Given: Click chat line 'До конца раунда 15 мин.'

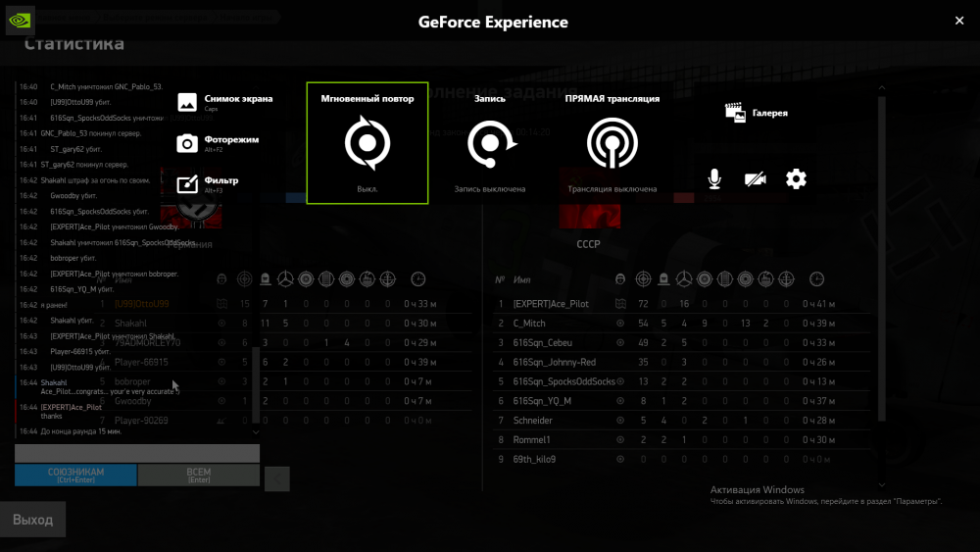Looking at the screenshot, I should [80, 431].
